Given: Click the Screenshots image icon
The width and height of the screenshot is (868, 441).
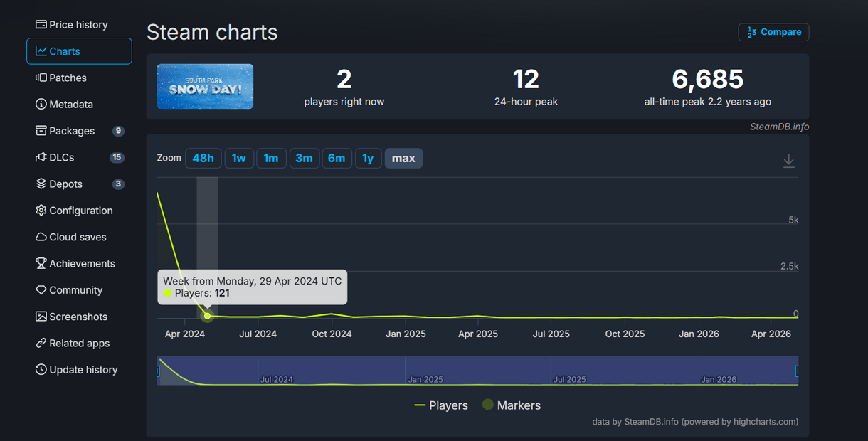Looking at the screenshot, I should pos(41,317).
